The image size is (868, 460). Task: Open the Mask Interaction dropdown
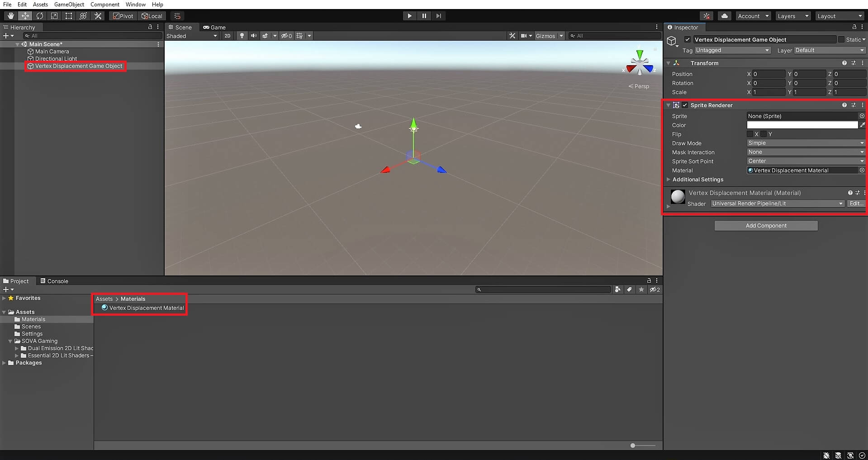coord(806,152)
